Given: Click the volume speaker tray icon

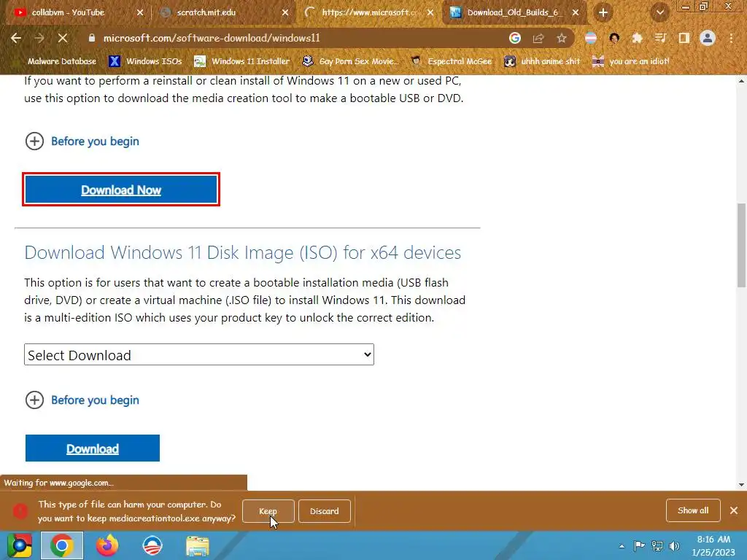Looking at the screenshot, I should [674, 545].
